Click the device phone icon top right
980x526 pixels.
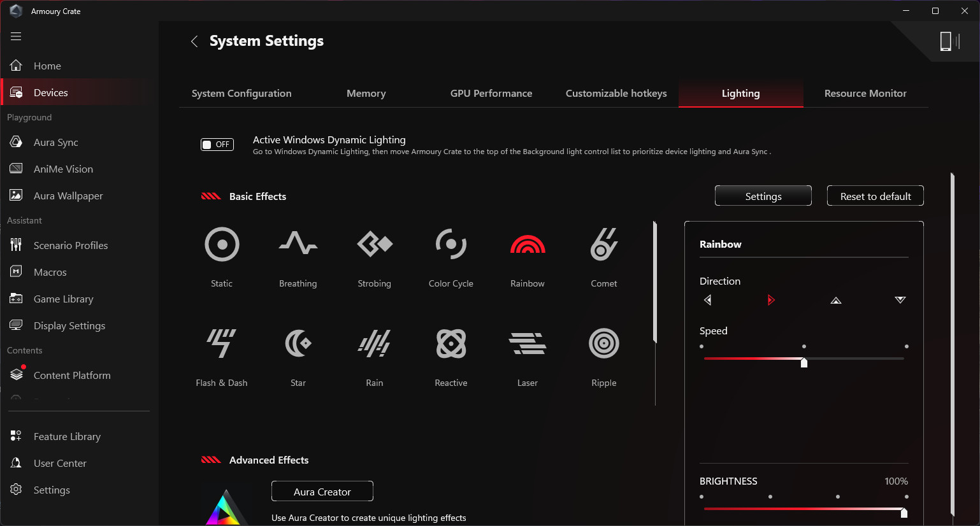[x=949, y=41]
